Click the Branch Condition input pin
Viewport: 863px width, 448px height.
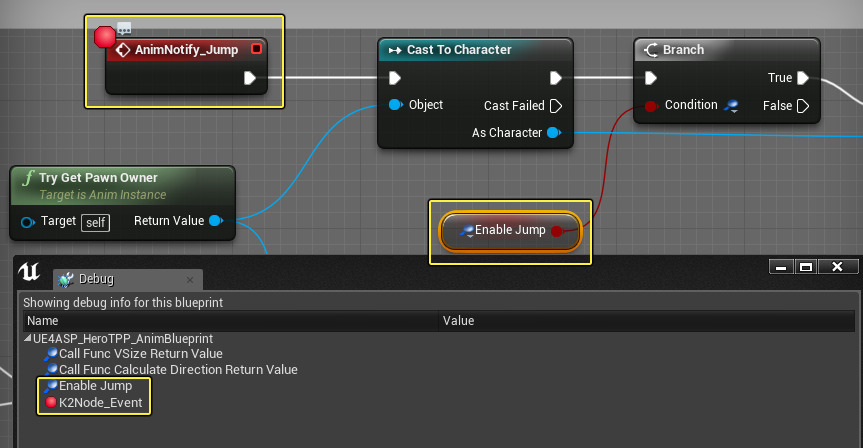(x=651, y=105)
